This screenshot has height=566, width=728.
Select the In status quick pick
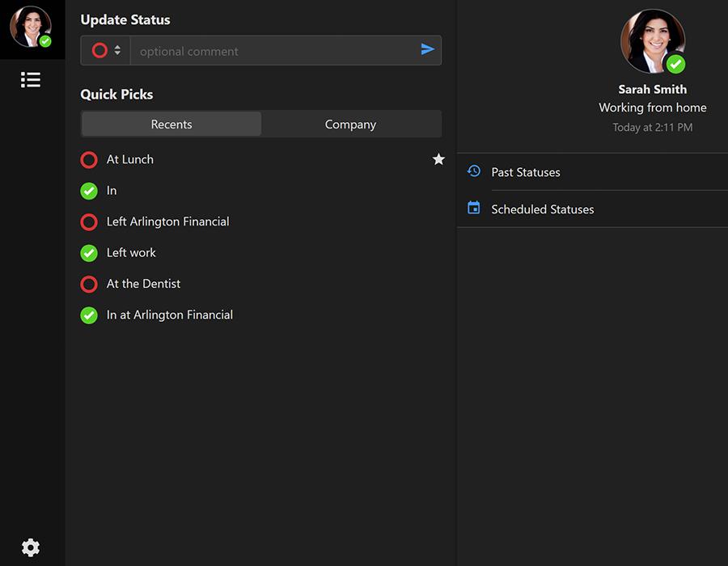pyautogui.click(x=112, y=191)
